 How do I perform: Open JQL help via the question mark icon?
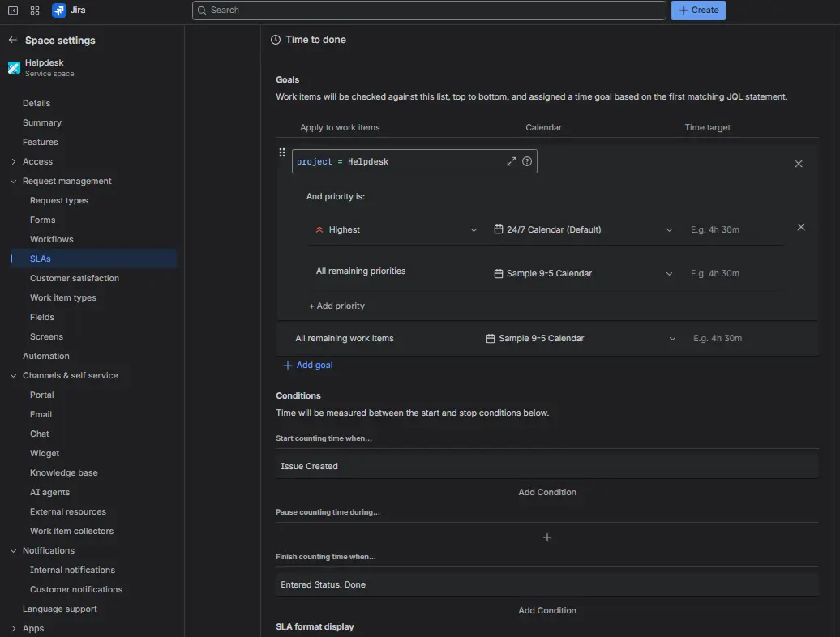point(527,161)
